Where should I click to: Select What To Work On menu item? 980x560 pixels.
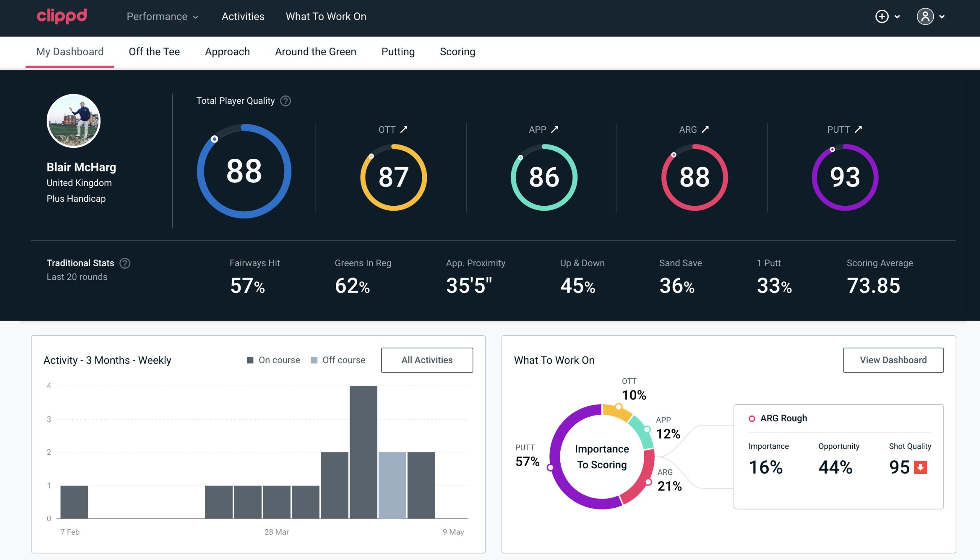click(326, 17)
